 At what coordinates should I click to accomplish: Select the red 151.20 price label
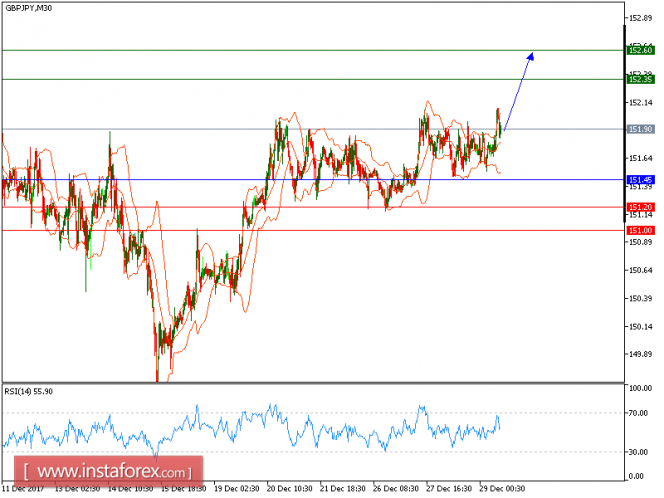coord(640,207)
